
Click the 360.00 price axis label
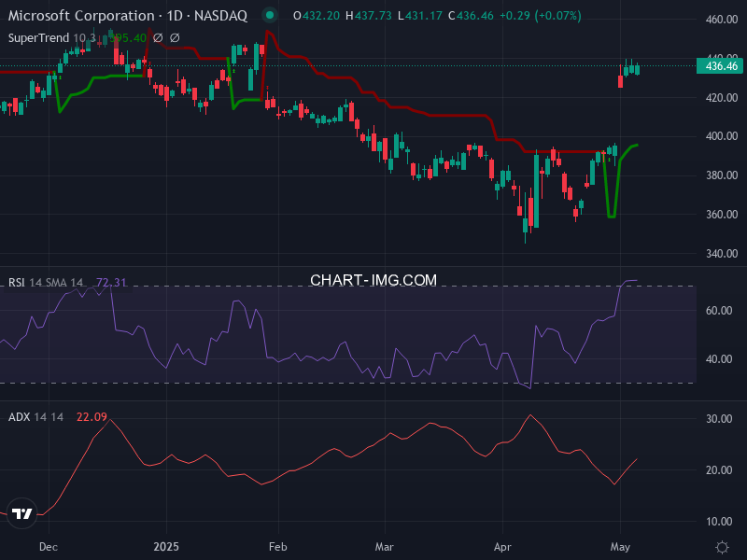pyautogui.click(x=722, y=215)
